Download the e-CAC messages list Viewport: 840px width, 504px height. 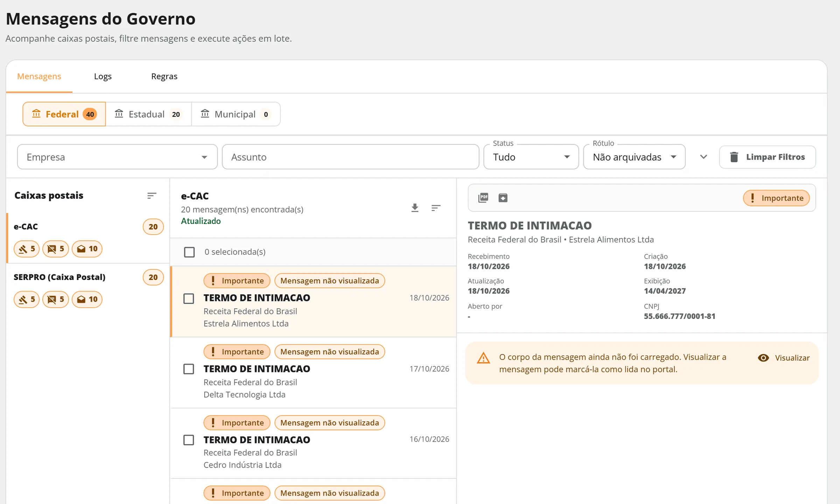415,208
